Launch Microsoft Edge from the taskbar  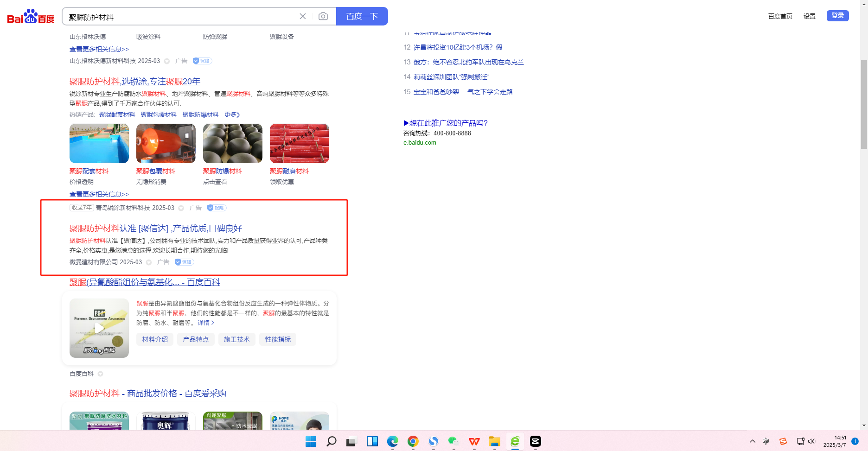[393, 441]
